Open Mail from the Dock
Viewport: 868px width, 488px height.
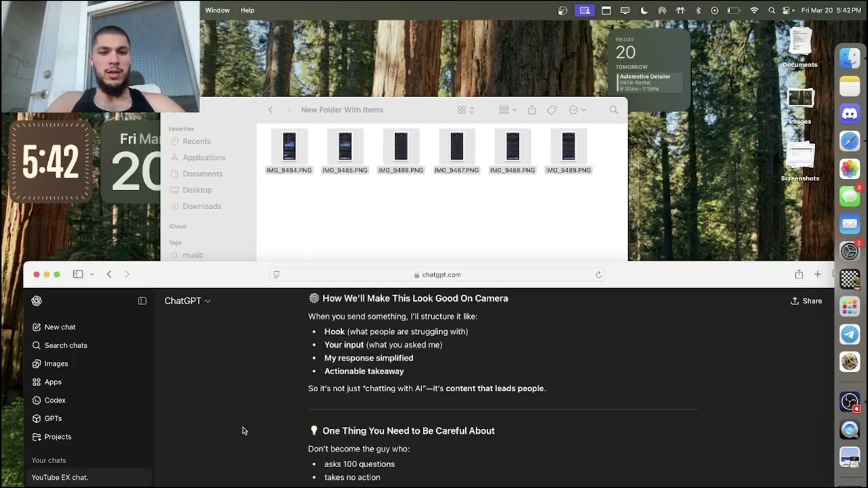click(x=850, y=223)
